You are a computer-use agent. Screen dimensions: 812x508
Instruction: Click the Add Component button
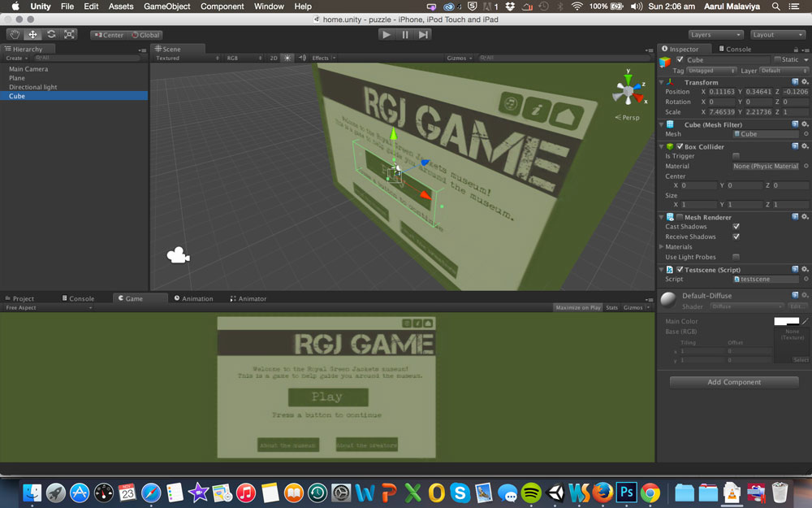click(x=734, y=382)
